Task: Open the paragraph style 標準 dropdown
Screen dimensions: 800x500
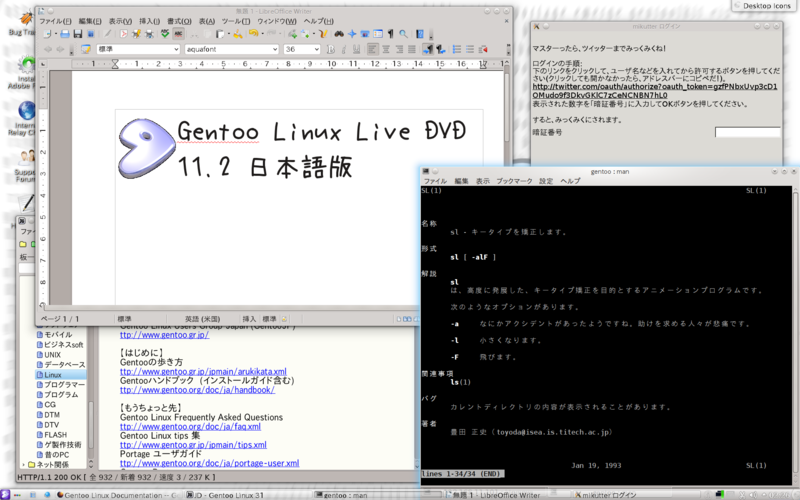Action: (x=175, y=49)
